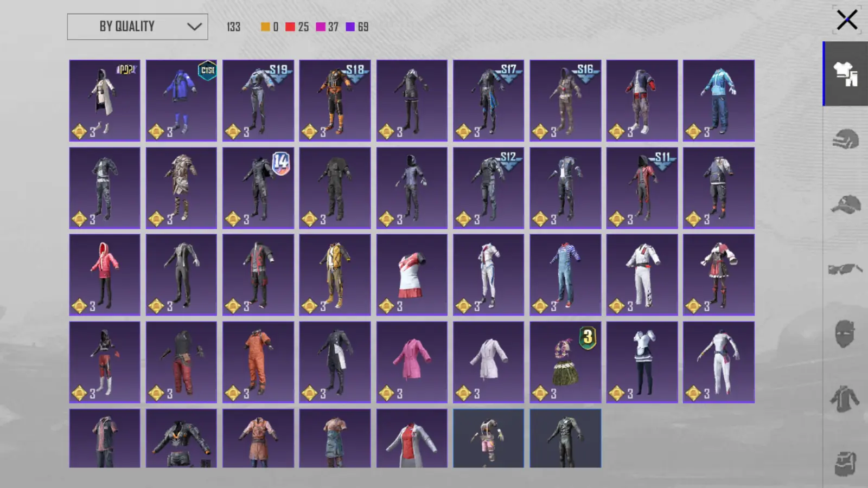Screen dimensions: 868x488
Task: Select the S18 orange-black outfit
Action: (x=335, y=100)
